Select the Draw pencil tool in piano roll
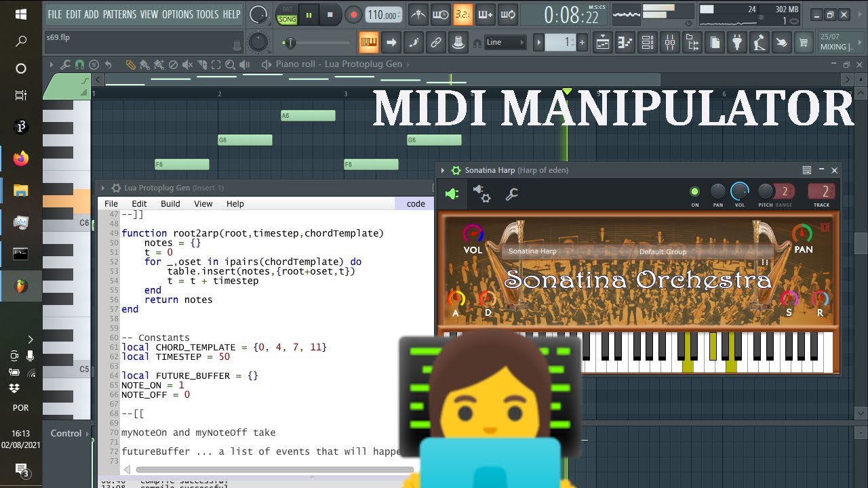Viewport: 868px width, 488px height. point(130,64)
